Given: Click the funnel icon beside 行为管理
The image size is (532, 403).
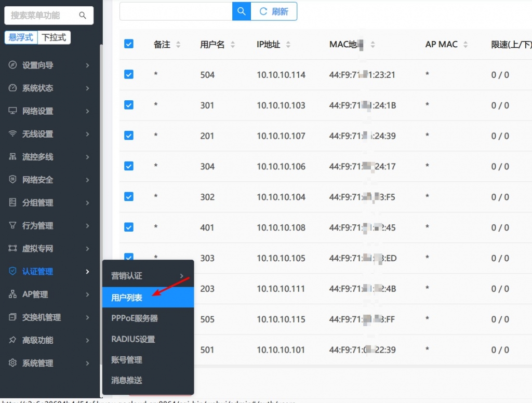Looking at the screenshot, I should coord(13,225).
